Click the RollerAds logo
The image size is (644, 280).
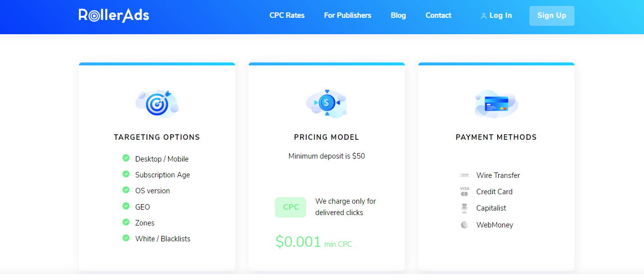[114, 15]
